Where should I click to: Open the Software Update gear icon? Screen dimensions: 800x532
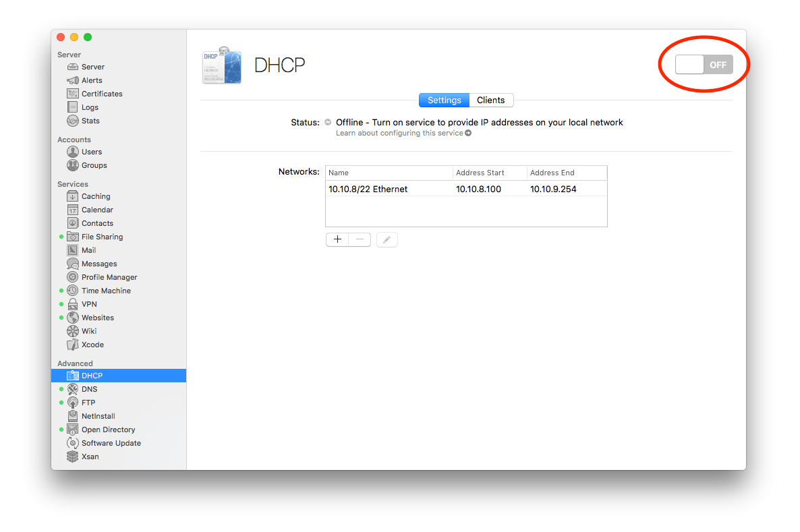tap(73, 443)
